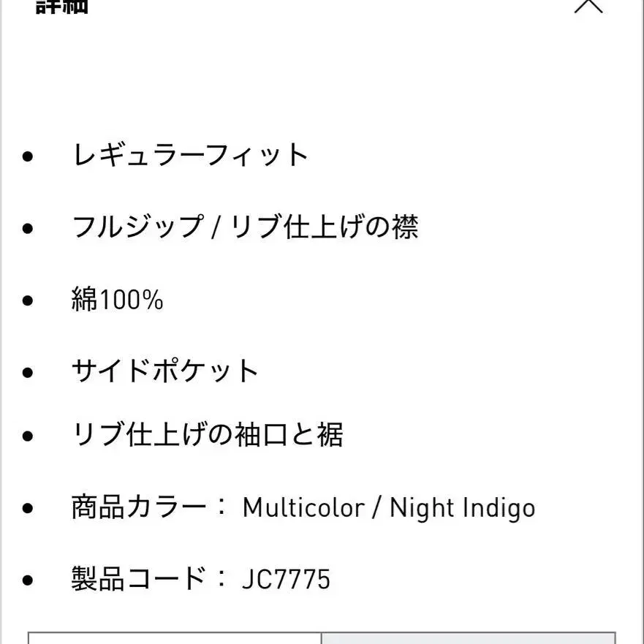Click the 商品カラー label

[x=139, y=507]
